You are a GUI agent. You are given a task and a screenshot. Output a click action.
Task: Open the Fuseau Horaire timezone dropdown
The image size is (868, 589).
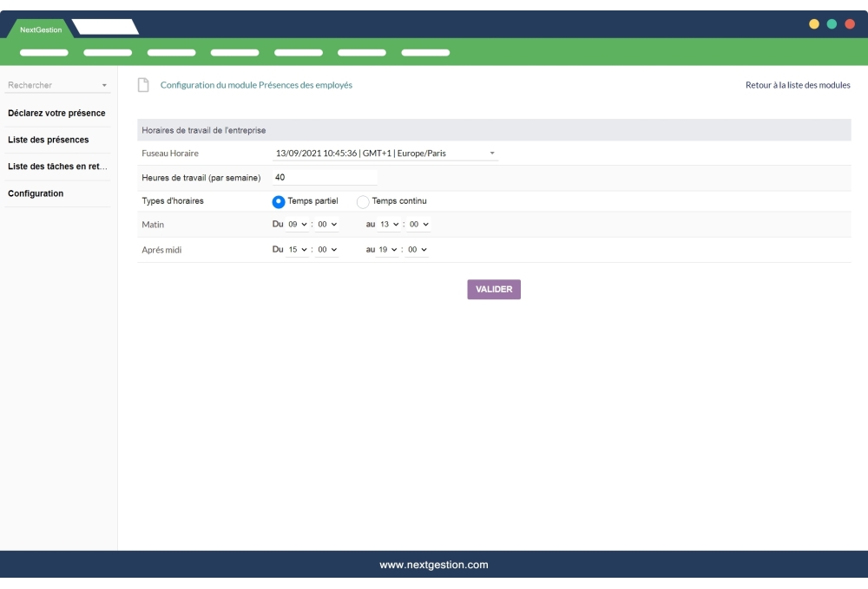click(x=385, y=154)
